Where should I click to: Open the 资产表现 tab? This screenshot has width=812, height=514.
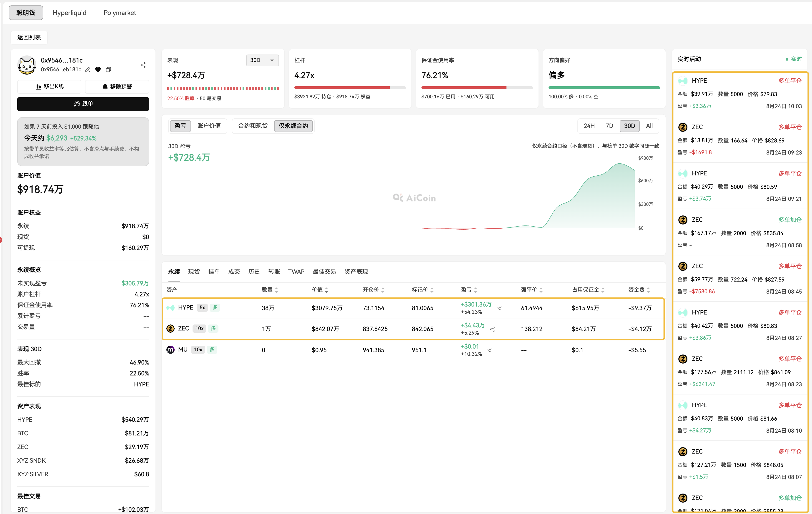click(x=356, y=272)
